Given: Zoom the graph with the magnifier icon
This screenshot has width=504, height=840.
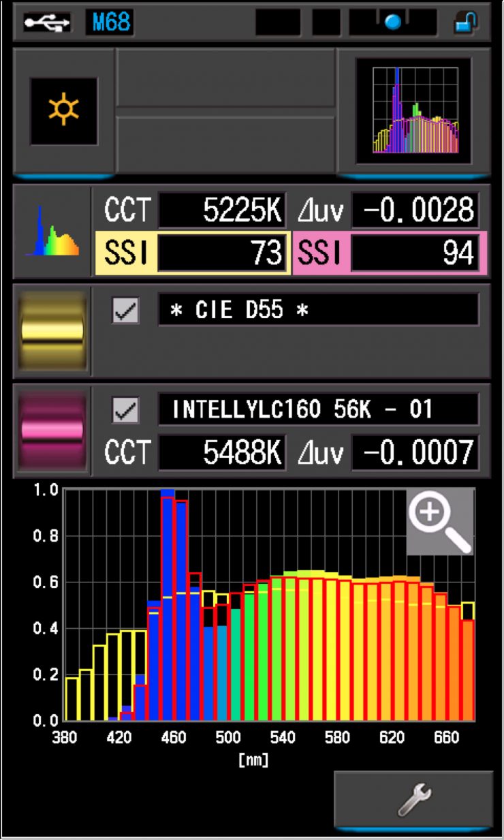Looking at the screenshot, I should coord(440,521).
